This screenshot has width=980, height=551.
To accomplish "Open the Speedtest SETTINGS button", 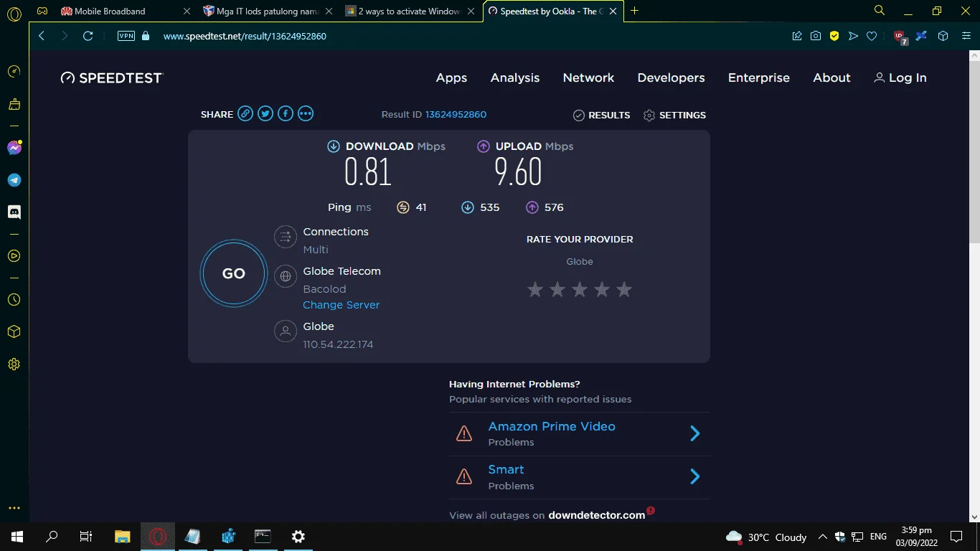I will 674,115.
